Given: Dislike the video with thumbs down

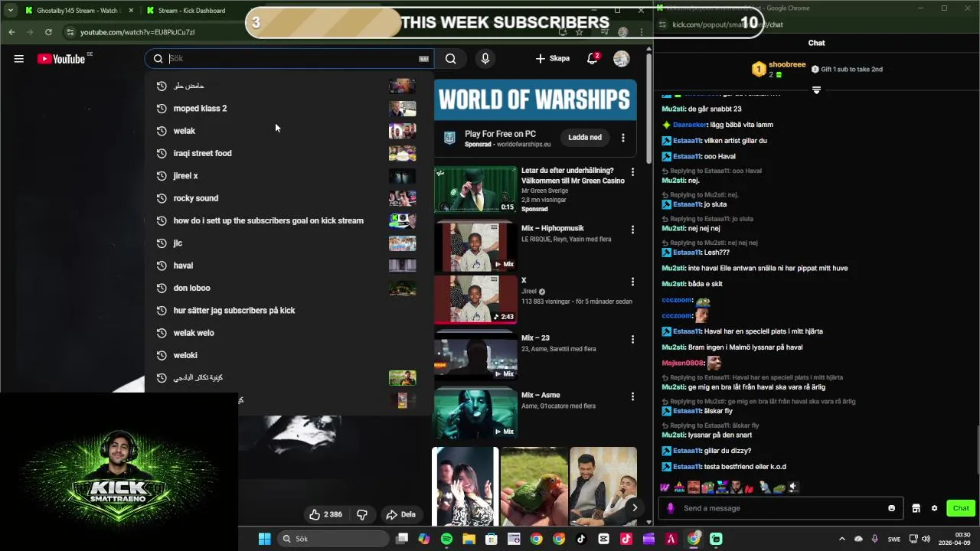Looking at the screenshot, I should [x=362, y=514].
